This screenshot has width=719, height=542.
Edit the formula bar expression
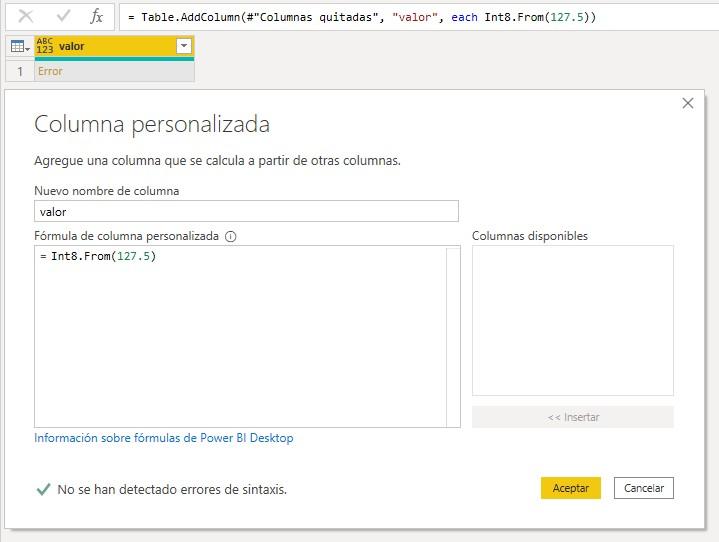pyautogui.click(x=419, y=17)
